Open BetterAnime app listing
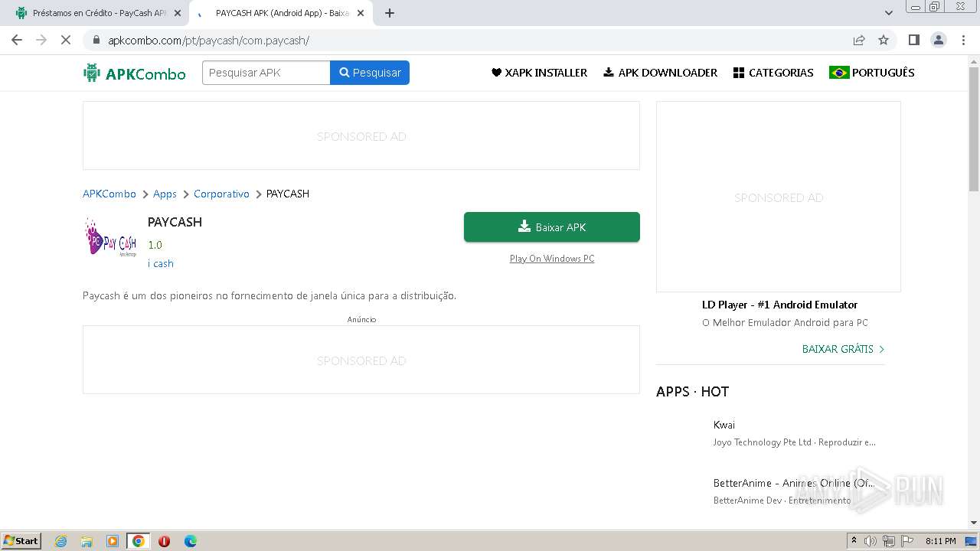The height and width of the screenshot is (551, 980). click(x=794, y=483)
